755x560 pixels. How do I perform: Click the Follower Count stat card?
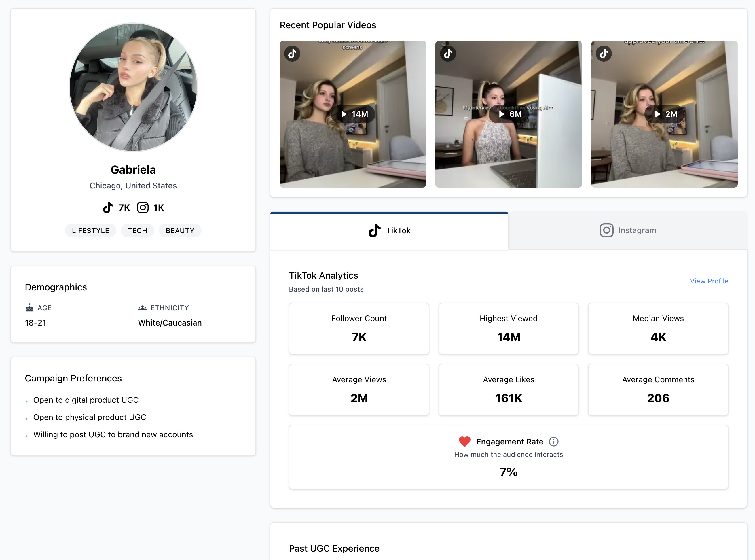click(x=359, y=328)
